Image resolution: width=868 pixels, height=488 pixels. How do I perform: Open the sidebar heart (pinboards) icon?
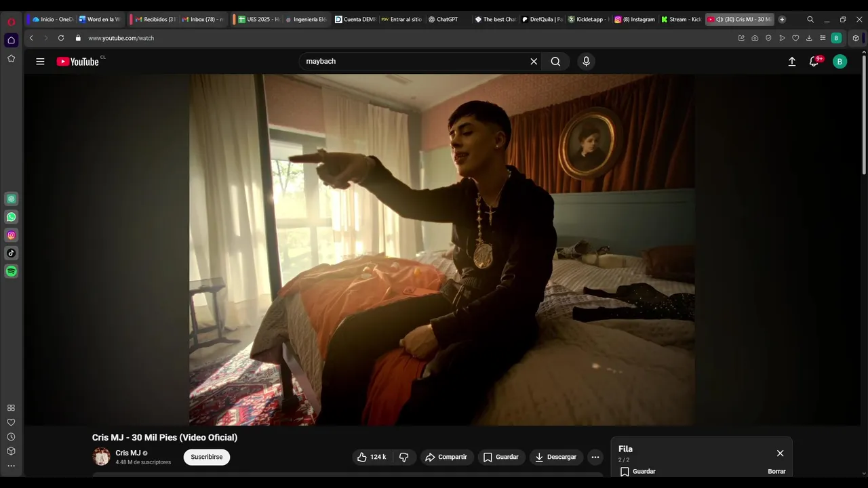click(x=11, y=422)
